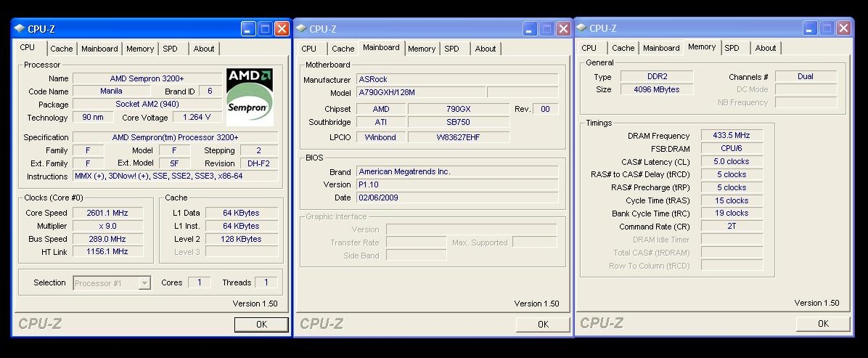
Task: Switch to SPD tab in the memory timings window
Action: (x=732, y=48)
